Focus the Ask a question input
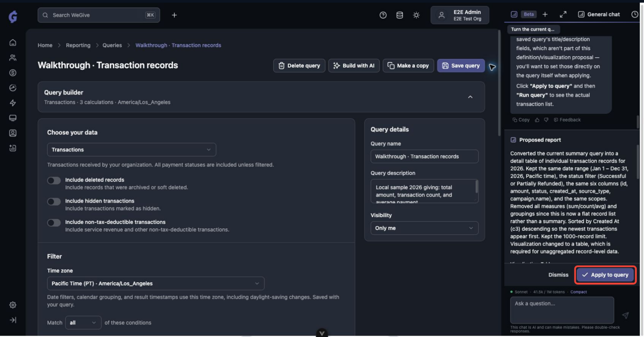 [x=562, y=310]
